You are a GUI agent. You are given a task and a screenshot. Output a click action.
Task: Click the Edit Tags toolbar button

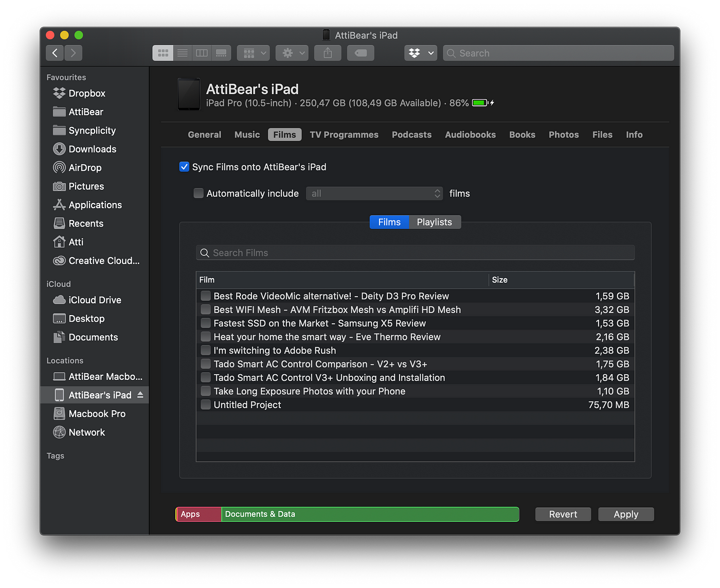pyautogui.click(x=361, y=53)
